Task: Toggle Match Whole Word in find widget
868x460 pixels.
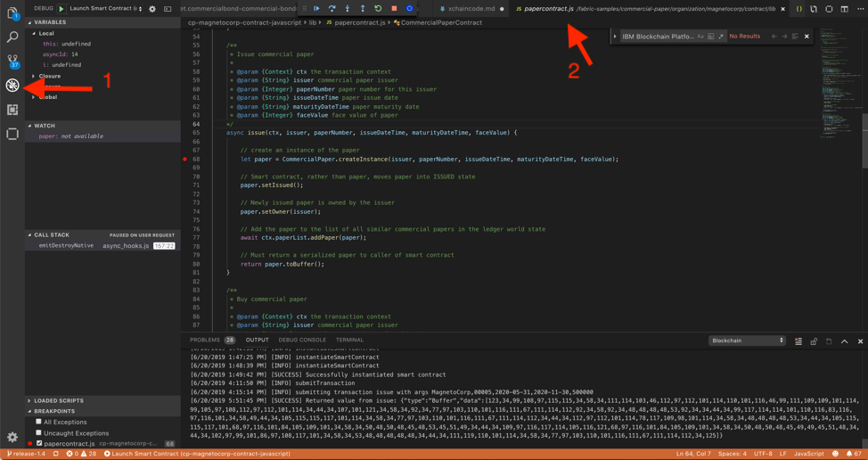Action: [x=711, y=36]
